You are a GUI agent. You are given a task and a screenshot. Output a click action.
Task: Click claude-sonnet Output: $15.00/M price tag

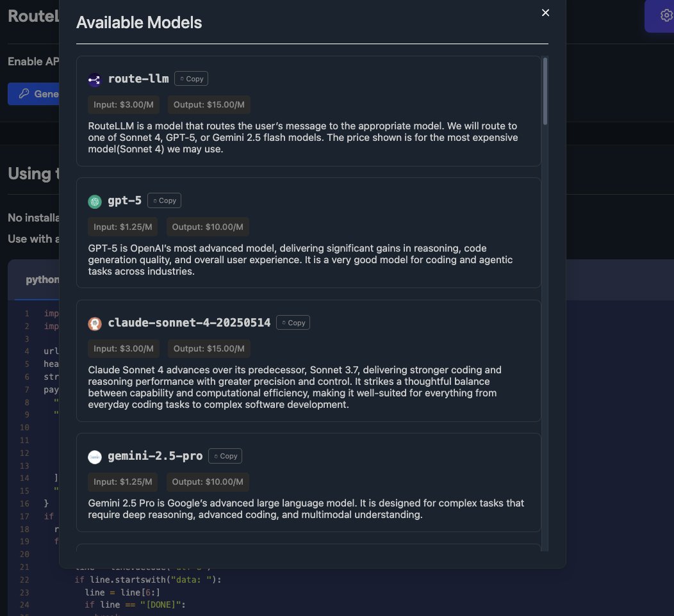(x=209, y=349)
